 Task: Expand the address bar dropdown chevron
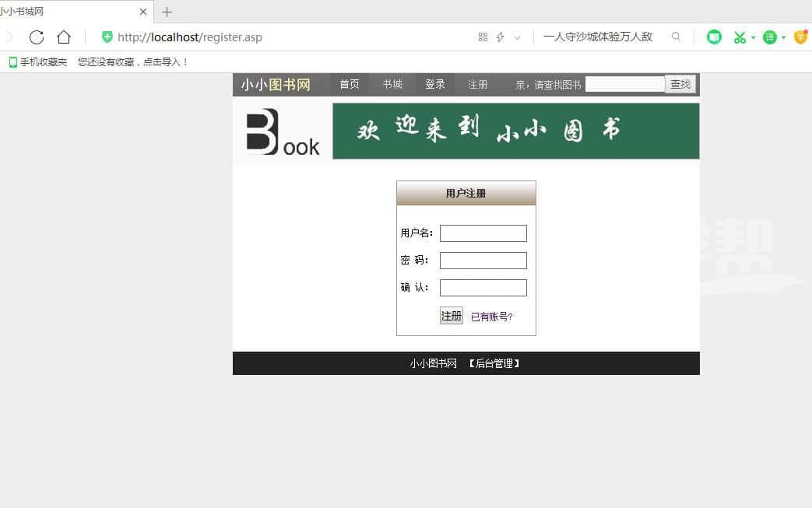518,37
